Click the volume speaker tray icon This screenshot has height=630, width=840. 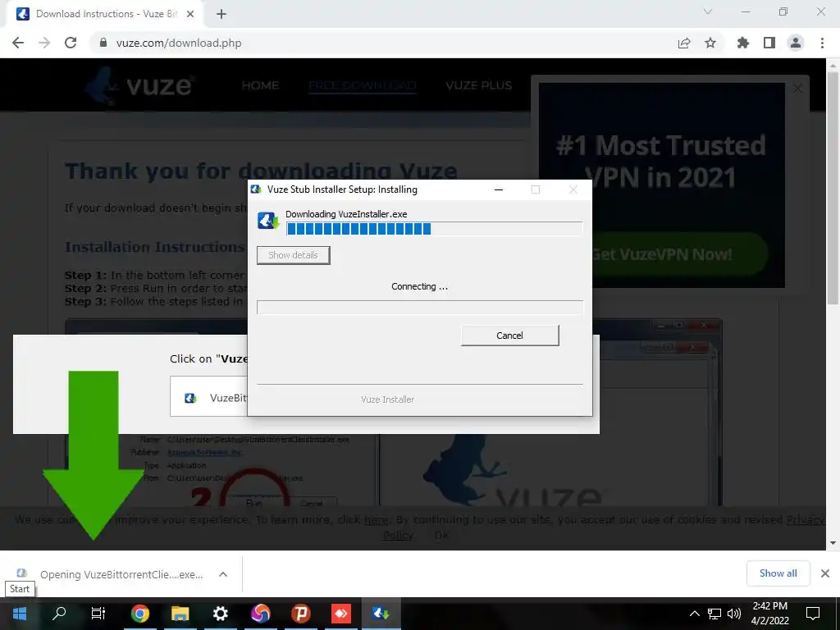pyautogui.click(x=734, y=614)
